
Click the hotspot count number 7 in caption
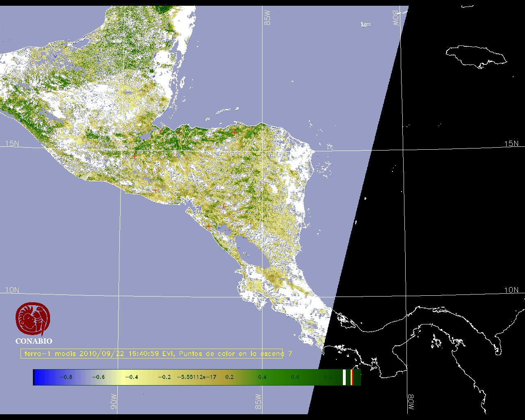(x=290, y=354)
